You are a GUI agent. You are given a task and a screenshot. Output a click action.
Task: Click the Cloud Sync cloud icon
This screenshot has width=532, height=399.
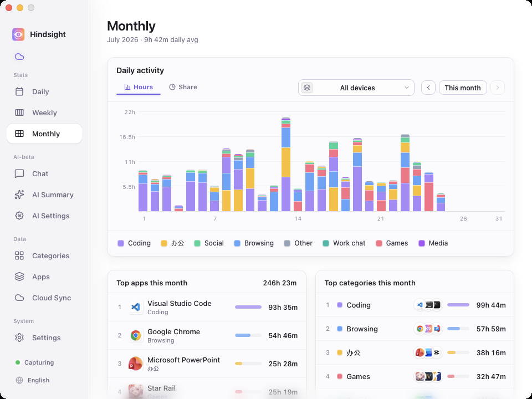(x=19, y=298)
